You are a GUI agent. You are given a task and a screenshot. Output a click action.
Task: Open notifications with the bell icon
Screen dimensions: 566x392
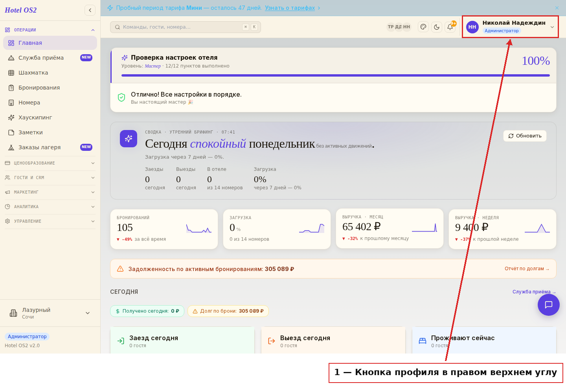coord(450,27)
